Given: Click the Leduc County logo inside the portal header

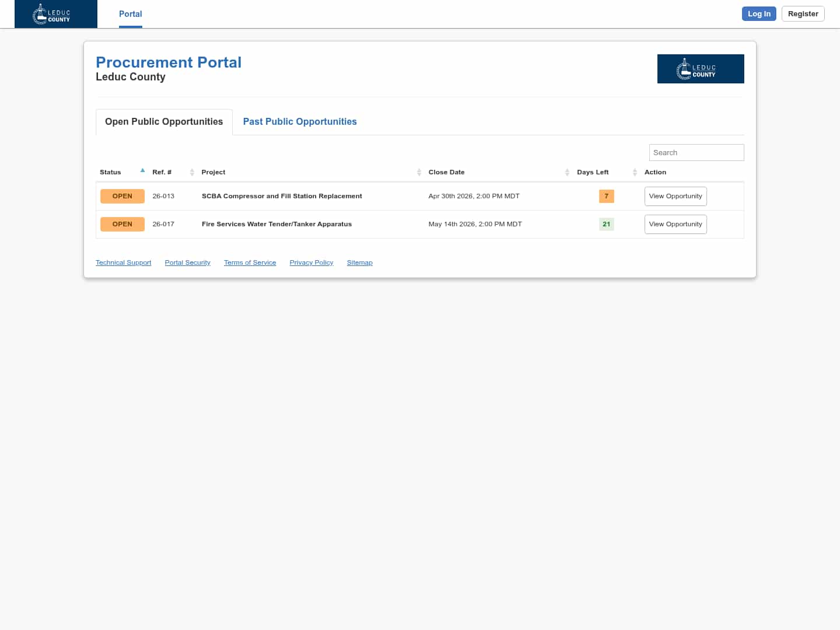Looking at the screenshot, I should pyautogui.click(x=701, y=68).
